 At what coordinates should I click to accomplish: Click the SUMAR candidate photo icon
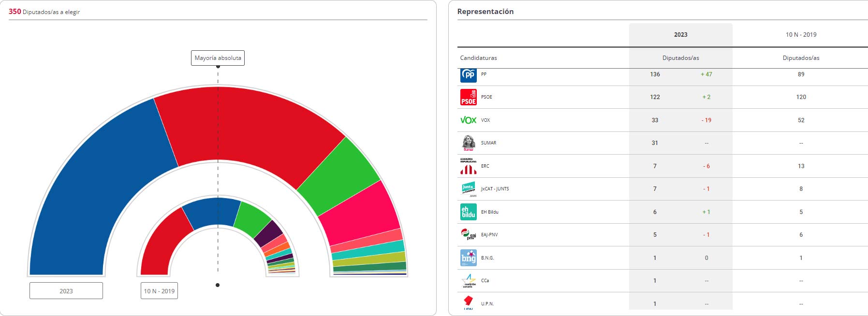point(469,143)
